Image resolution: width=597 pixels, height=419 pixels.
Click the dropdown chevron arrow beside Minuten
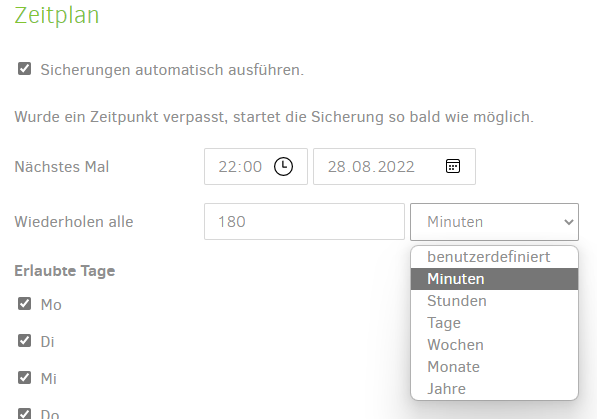click(569, 222)
